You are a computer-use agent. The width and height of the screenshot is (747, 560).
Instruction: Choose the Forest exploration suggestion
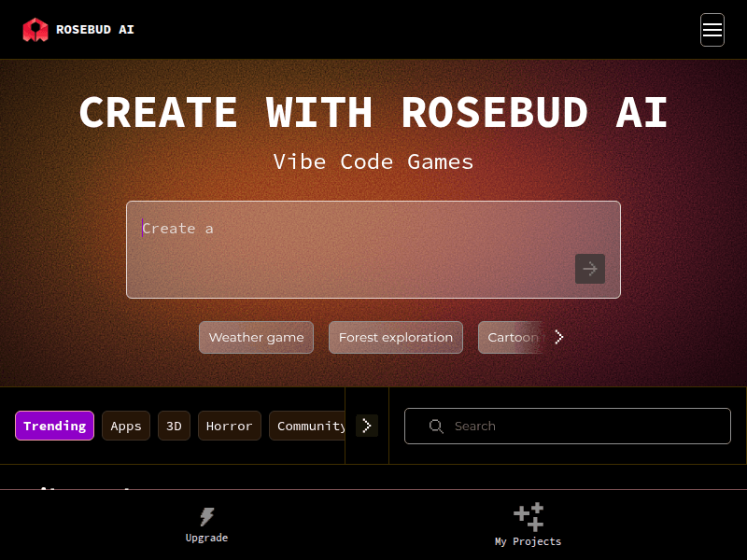pyautogui.click(x=396, y=337)
